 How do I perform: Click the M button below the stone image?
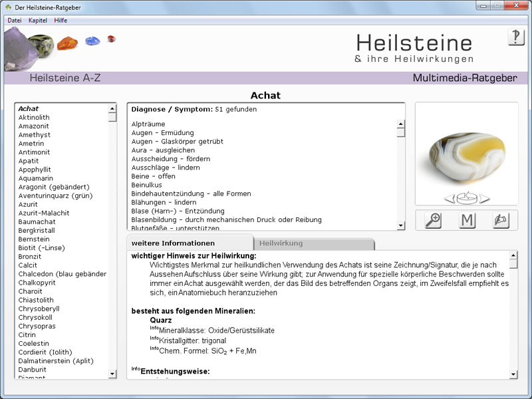(x=467, y=220)
